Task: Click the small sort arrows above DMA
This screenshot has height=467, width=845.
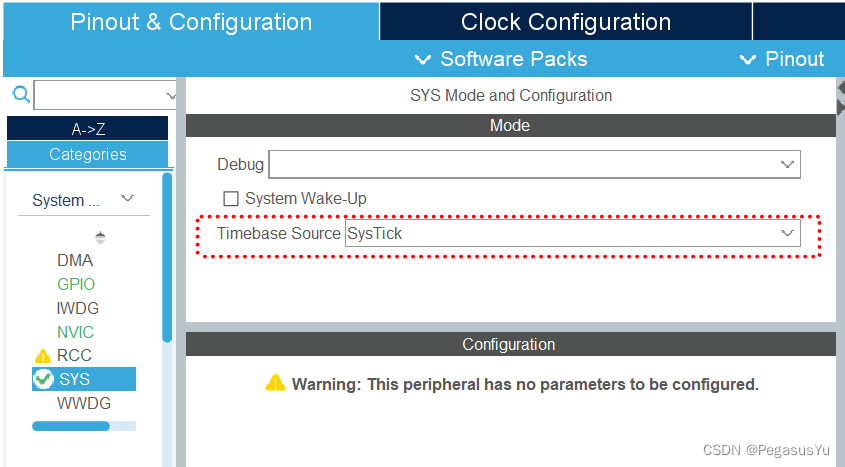Action: 100,238
